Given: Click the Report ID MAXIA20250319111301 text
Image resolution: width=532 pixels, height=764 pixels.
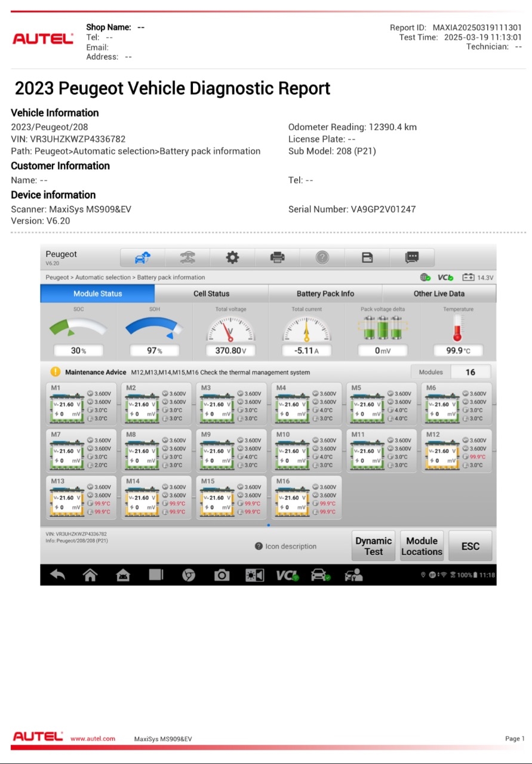Looking at the screenshot, I should (456, 27).
